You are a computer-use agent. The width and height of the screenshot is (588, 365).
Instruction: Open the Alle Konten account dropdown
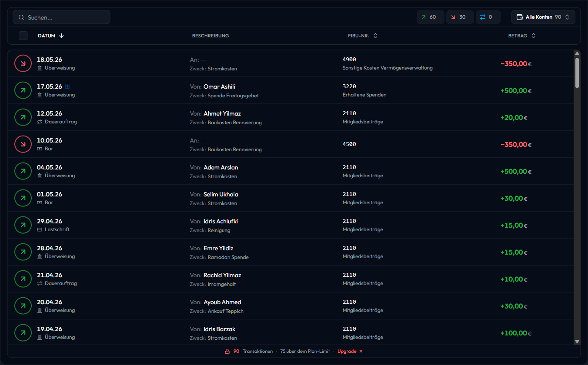[x=543, y=17]
